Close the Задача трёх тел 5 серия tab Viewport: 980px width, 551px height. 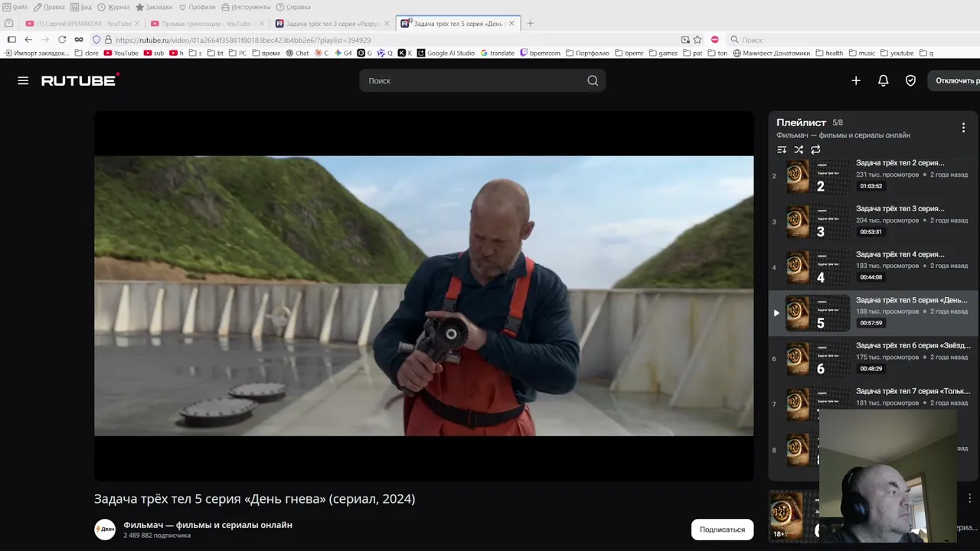tap(511, 24)
